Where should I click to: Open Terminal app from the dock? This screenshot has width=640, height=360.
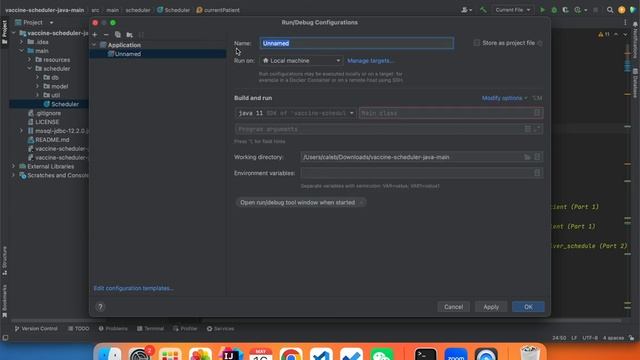click(425, 353)
